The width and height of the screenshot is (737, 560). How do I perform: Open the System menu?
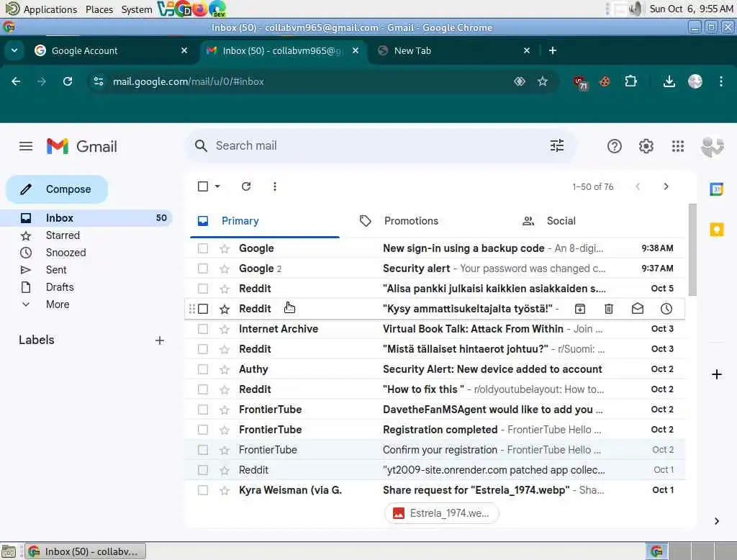click(137, 9)
